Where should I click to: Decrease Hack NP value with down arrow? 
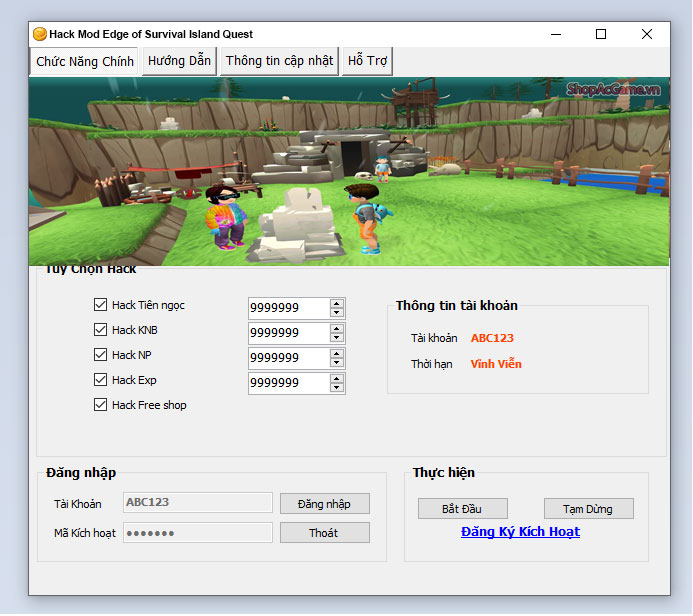pos(337,362)
